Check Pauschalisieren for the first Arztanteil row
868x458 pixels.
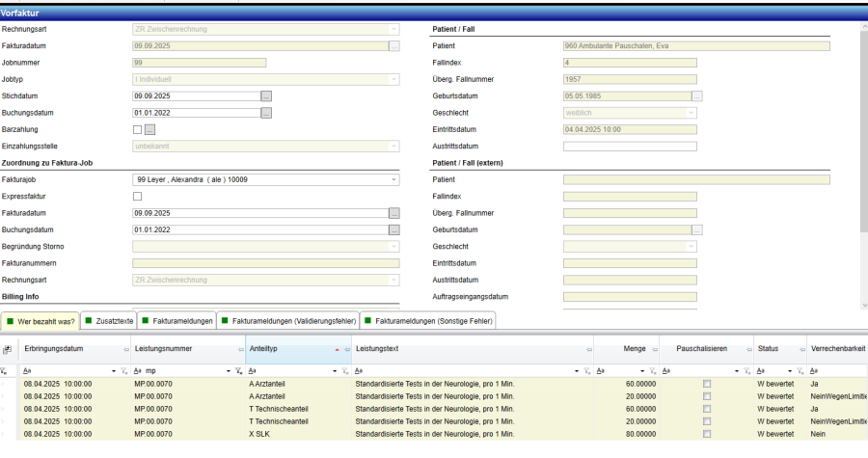coord(707,383)
